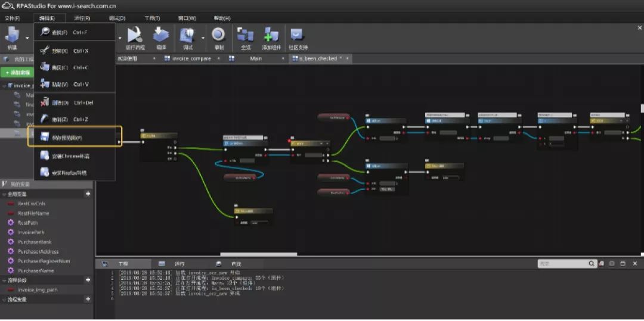Click the maximize icon in the log panel header

pos(623,264)
